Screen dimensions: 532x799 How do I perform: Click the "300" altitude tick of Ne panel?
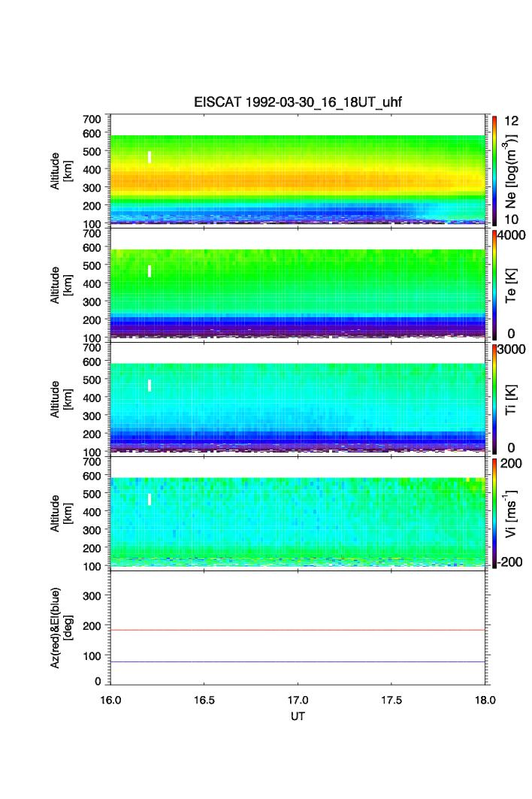click(92, 187)
